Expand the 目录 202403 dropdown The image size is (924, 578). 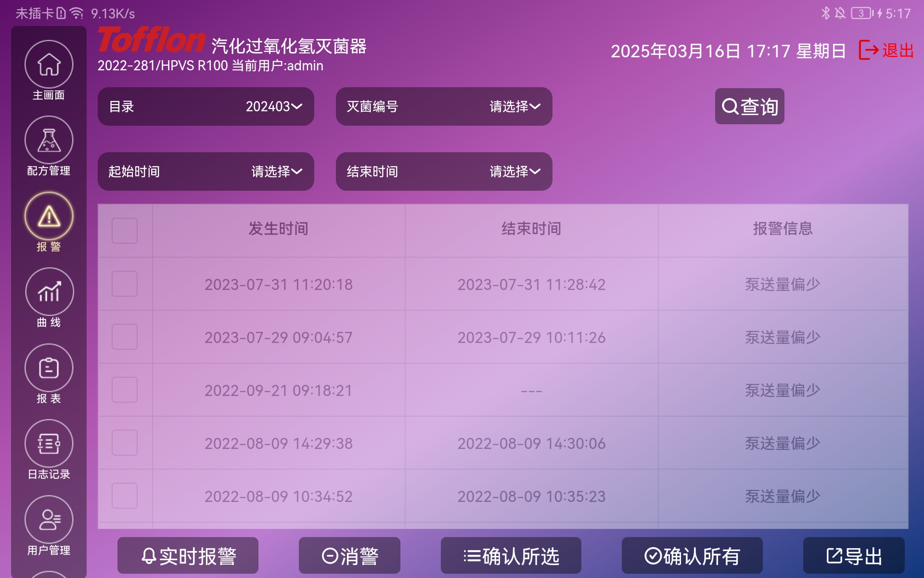pyautogui.click(x=206, y=106)
